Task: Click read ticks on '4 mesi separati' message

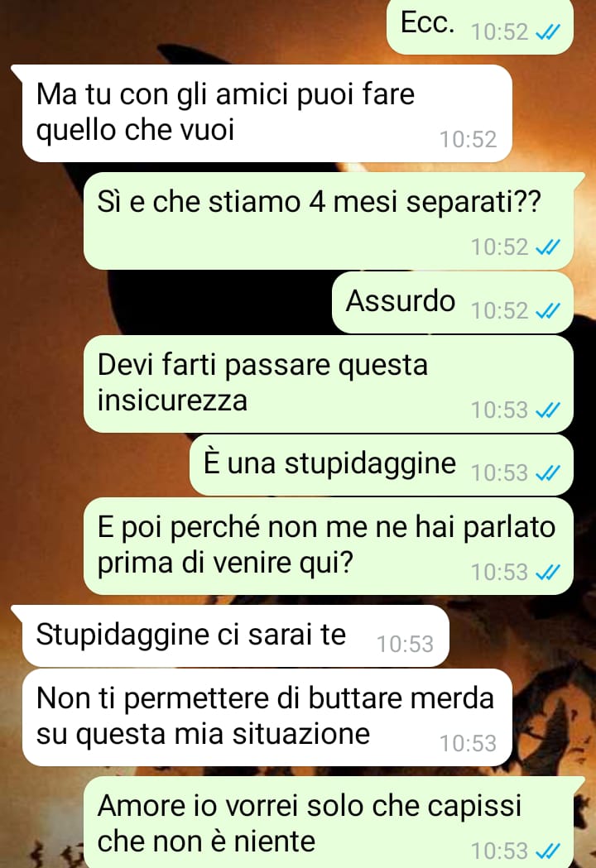Action: (547, 247)
